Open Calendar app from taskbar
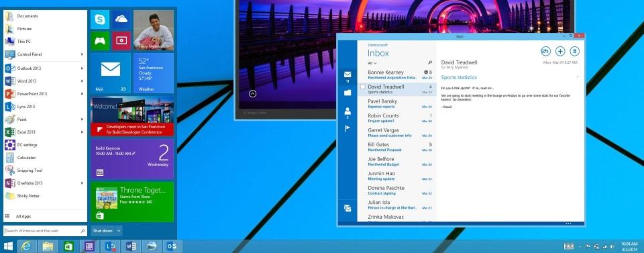Viewport: 644px width, 253px height. [89, 246]
